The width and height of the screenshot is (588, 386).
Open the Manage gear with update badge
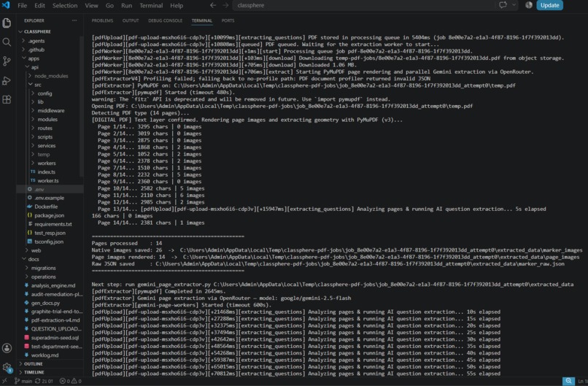7,368
